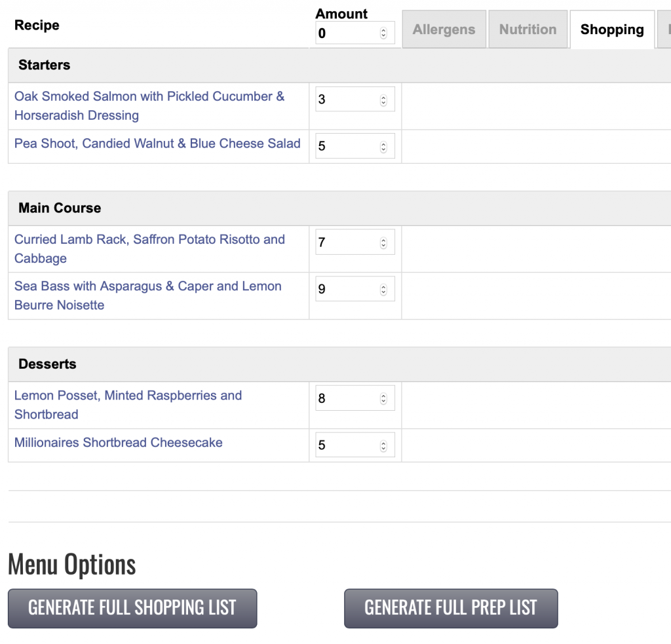The width and height of the screenshot is (671, 644).
Task: Click the Main Course section heading
Action: pos(60,208)
